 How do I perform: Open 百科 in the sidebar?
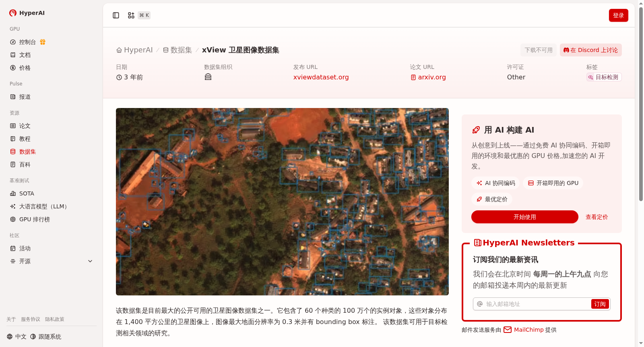[25, 164]
